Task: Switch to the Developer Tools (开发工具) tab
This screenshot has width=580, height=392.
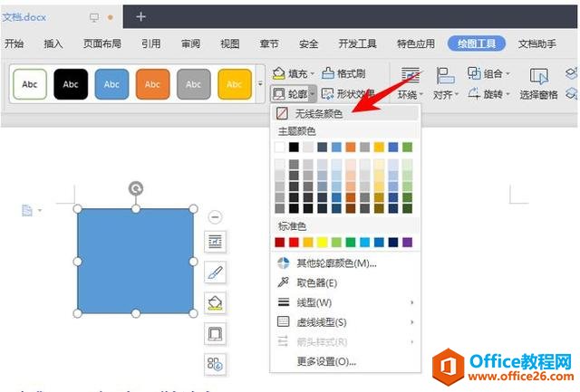Action: click(357, 43)
